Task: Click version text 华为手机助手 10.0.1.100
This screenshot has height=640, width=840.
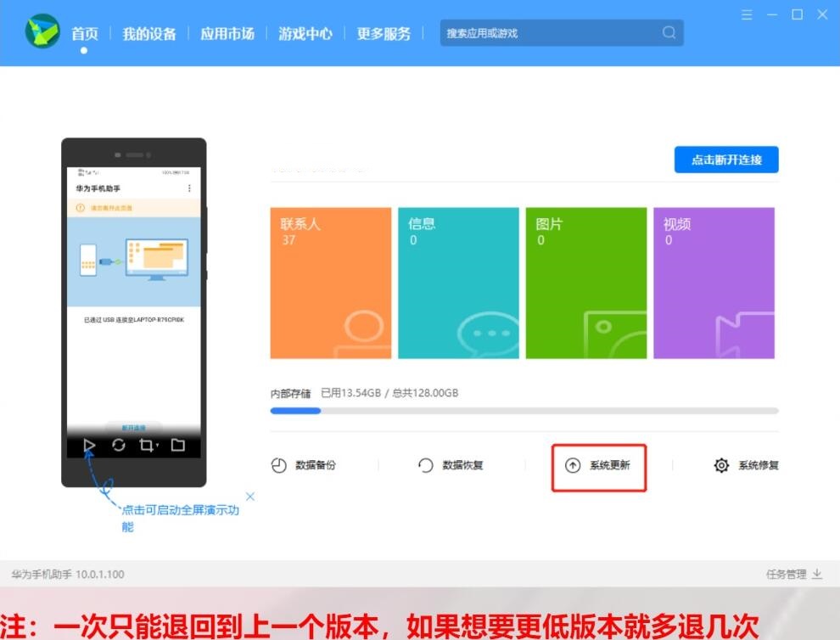Action: [x=68, y=574]
